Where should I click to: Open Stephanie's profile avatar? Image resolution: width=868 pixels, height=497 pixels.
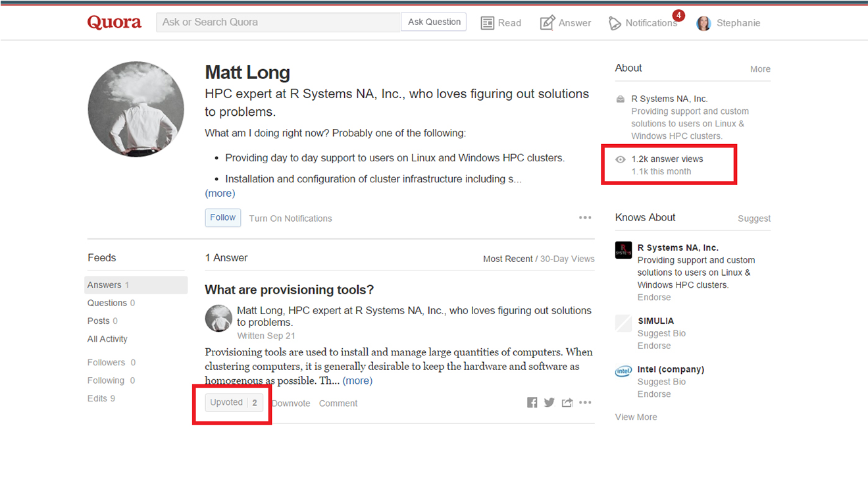(x=703, y=23)
